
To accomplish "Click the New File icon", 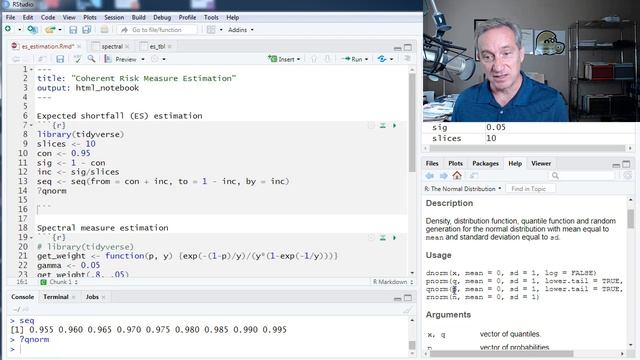I will 8,29.
